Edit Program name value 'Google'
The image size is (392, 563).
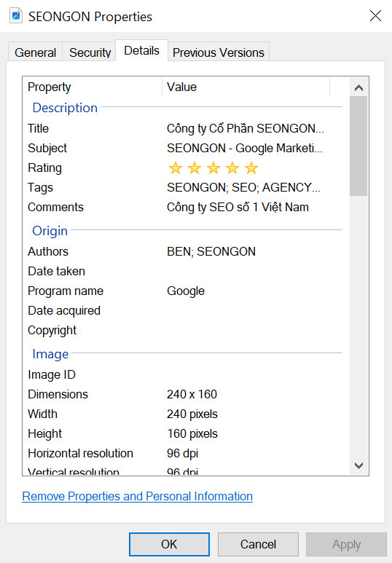(x=186, y=291)
